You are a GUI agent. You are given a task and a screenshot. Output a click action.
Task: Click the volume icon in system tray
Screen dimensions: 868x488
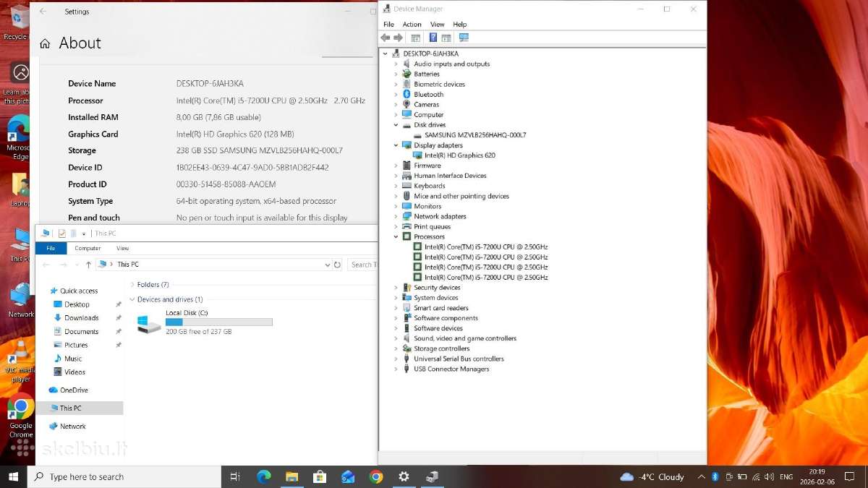pos(769,477)
